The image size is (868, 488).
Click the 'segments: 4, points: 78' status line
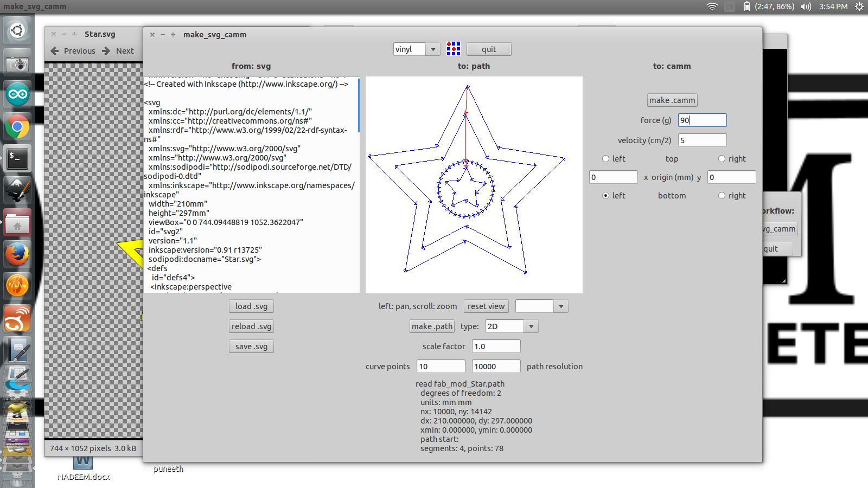[462, 448]
